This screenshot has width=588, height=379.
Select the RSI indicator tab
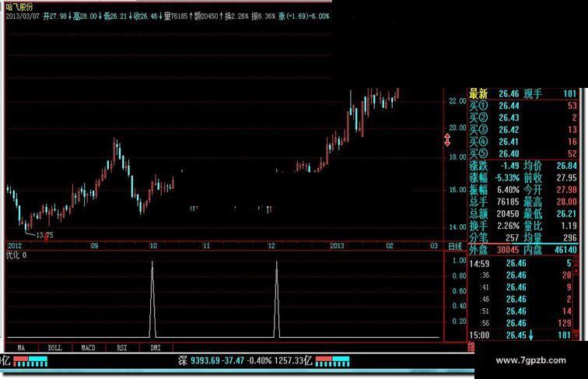[x=122, y=348]
